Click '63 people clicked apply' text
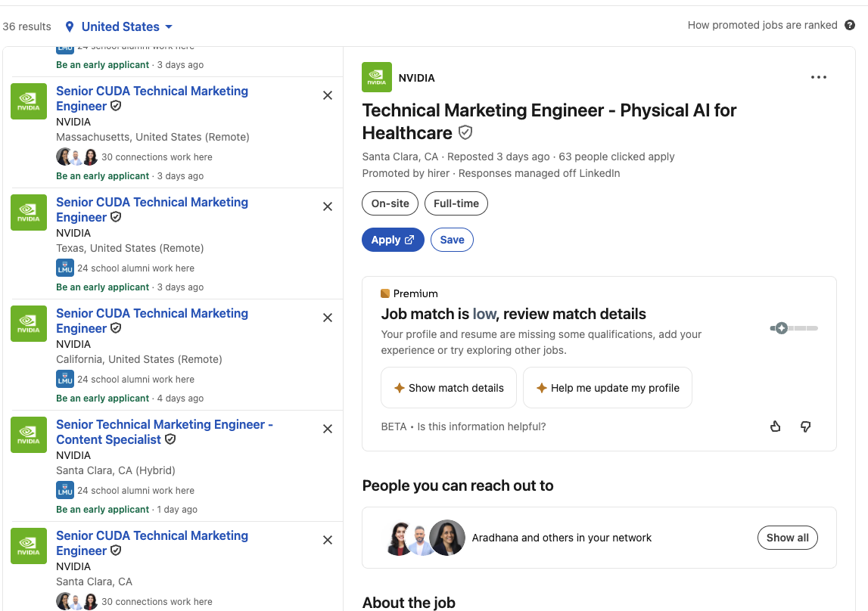The image size is (868, 611). (x=616, y=157)
